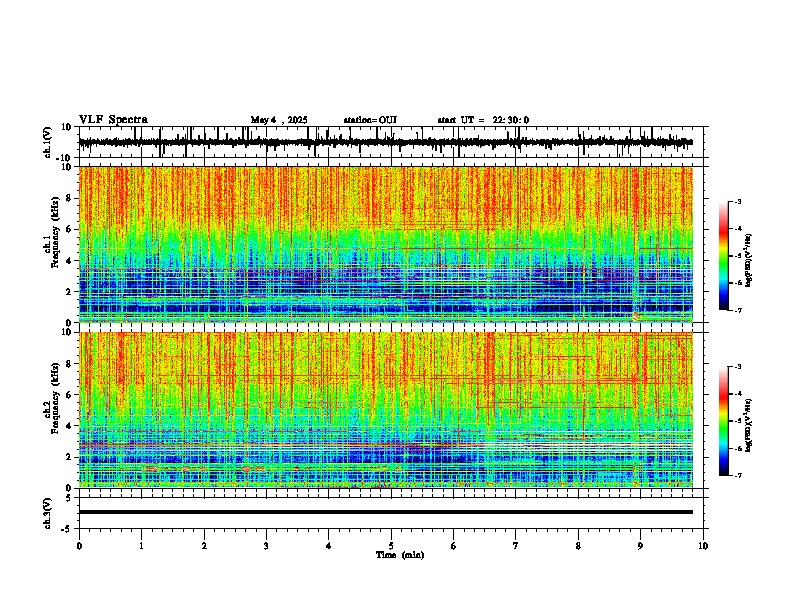Click the "start UT = 22:30:0" label
Image resolution: width=792 pixels, height=612 pixels.
tap(483, 120)
